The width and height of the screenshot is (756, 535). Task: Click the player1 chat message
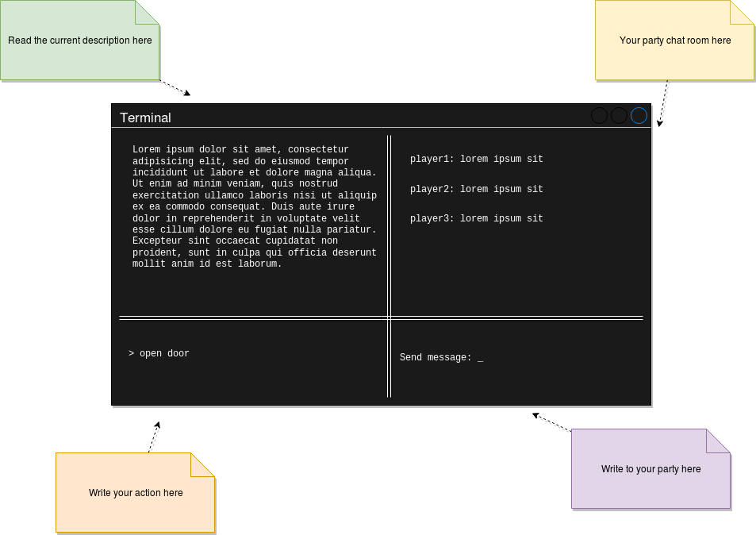476,159
